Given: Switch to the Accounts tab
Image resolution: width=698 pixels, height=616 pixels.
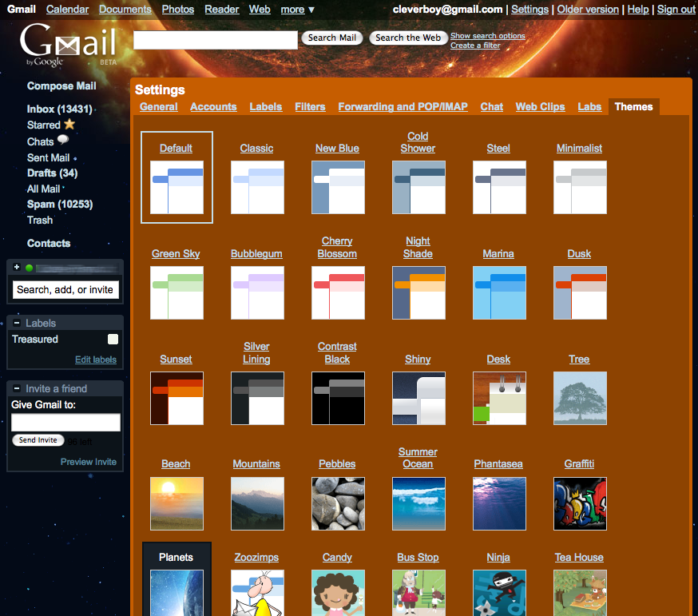Looking at the screenshot, I should (x=213, y=107).
